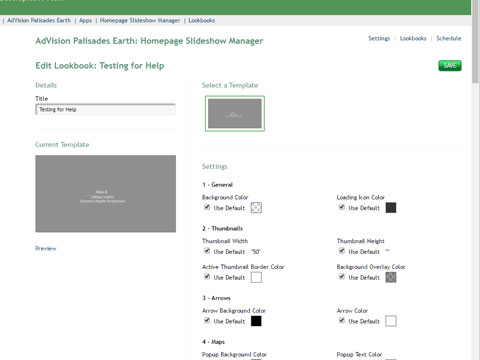
Task: Click the Homepage Slideshow Manager breadcrumb
Action: coord(140,20)
